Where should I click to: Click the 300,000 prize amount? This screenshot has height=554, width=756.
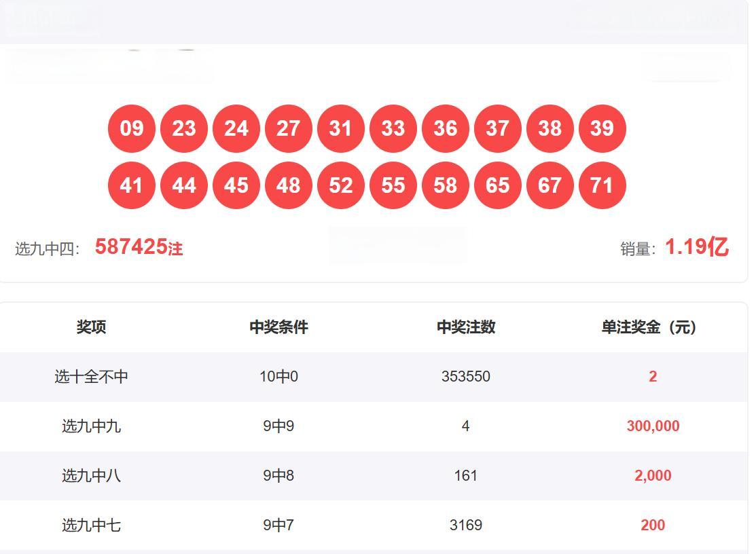click(653, 426)
